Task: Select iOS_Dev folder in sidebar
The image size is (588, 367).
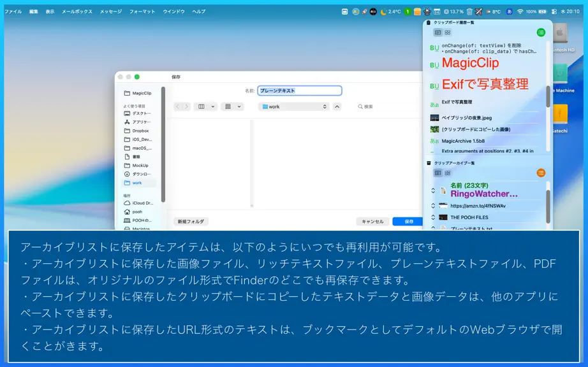Action: pyautogui.click(x=138, y=140)
